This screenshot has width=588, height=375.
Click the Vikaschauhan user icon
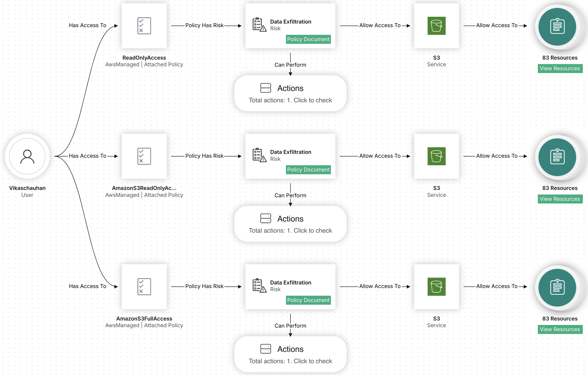[27, 156]
